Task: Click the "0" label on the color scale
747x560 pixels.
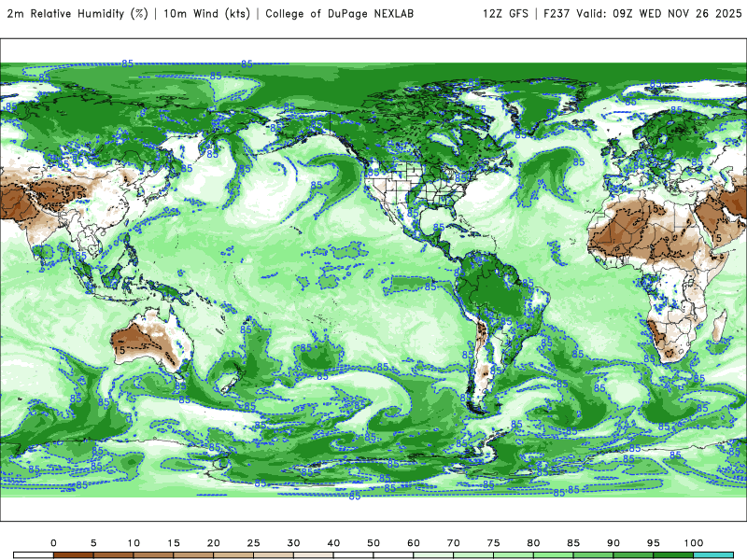Action: click(x=53, y=543)
